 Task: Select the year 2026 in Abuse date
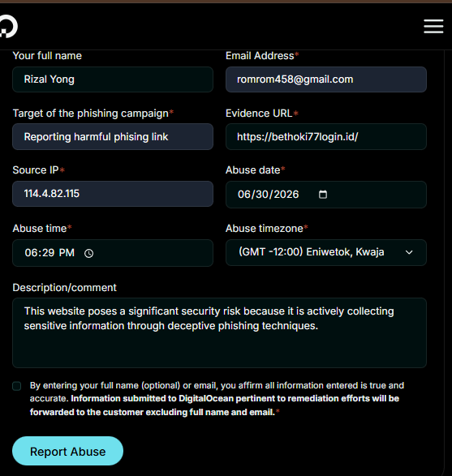click(286, 195)
